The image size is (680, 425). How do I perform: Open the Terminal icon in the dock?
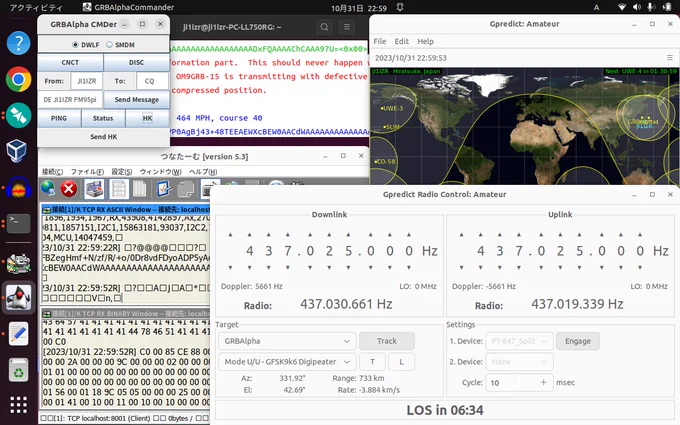tap(19, 224)
